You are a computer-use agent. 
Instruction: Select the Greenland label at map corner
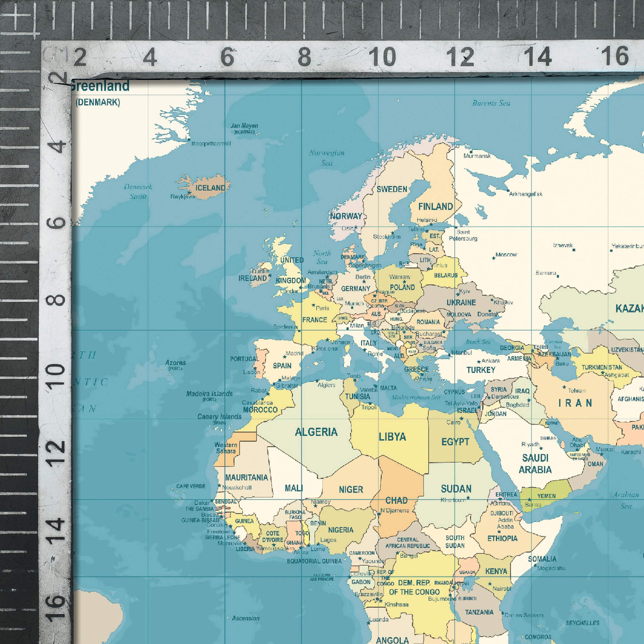pos(100,86)
